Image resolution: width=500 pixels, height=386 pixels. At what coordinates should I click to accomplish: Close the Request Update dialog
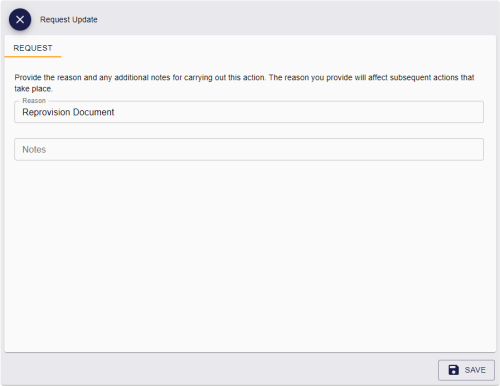pos(20,20)
